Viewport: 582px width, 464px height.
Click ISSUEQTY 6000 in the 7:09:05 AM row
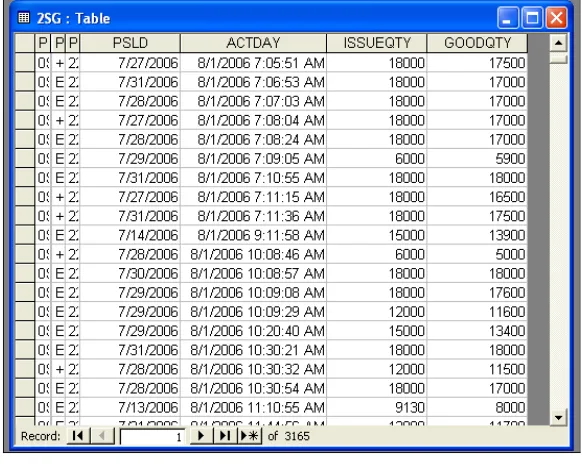pos(377,159)
